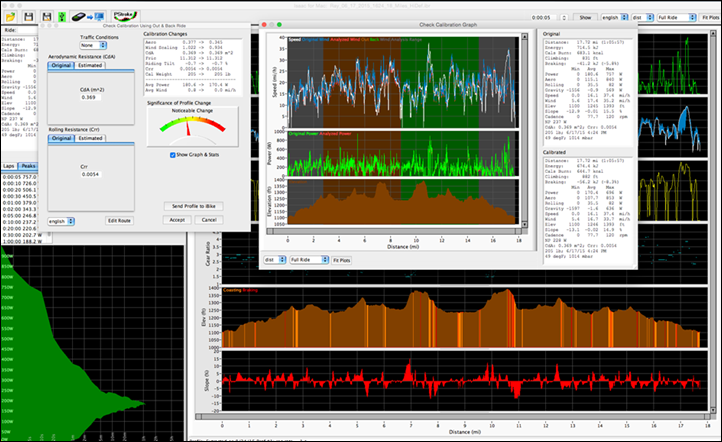Screen dimensions: 722x442
Task: Click the Noticeable Change significance gauge
Action: coord(192,127)
